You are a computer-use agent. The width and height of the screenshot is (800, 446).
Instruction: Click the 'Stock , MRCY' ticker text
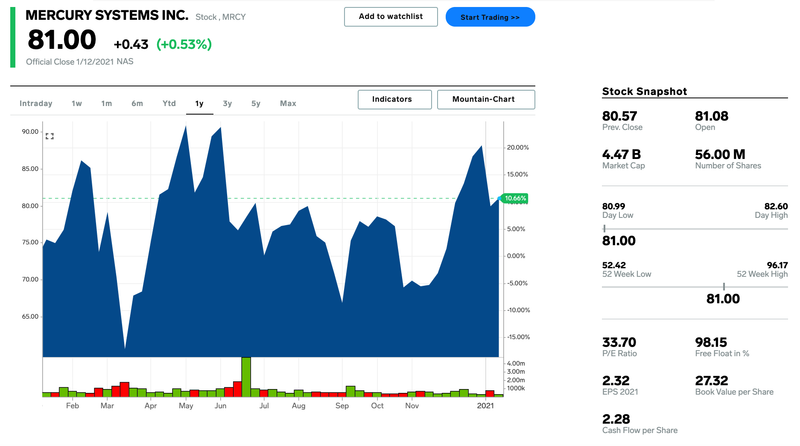pos(220,17)
